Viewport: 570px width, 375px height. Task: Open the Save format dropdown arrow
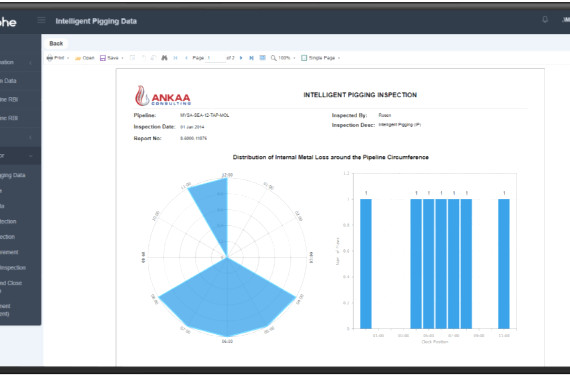pyautogui.click(x=122, y=58)
